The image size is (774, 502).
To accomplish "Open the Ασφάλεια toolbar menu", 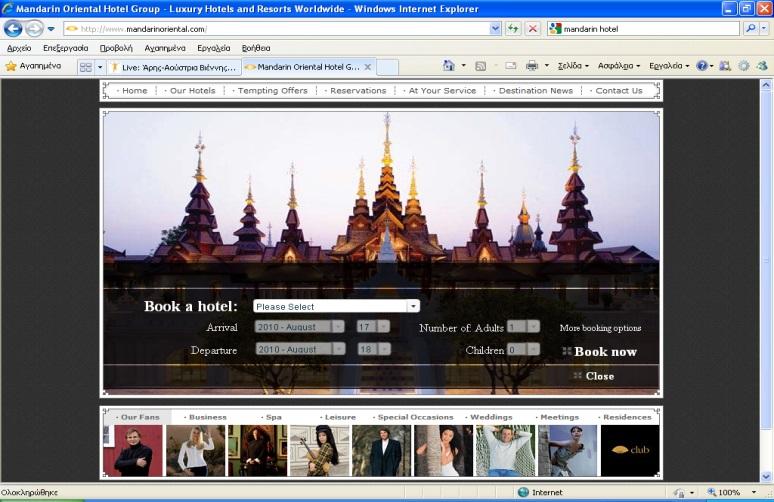I will pos(619,66).
